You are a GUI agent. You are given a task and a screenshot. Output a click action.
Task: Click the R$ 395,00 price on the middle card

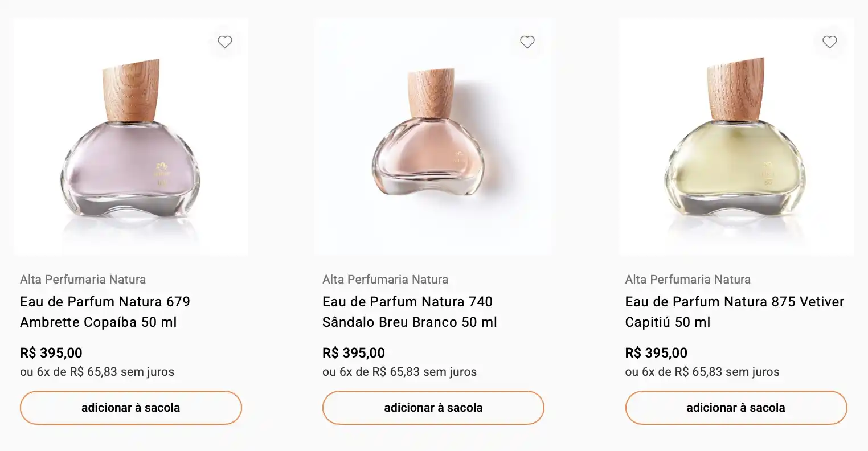pyautogui.click(x=354, y=352)
